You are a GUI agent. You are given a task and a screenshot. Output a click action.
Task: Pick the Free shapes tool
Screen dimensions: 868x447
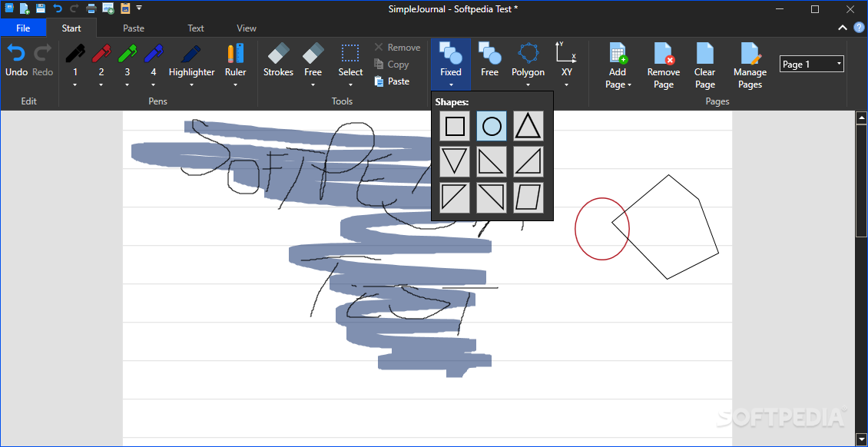click(x=489, y=61)
